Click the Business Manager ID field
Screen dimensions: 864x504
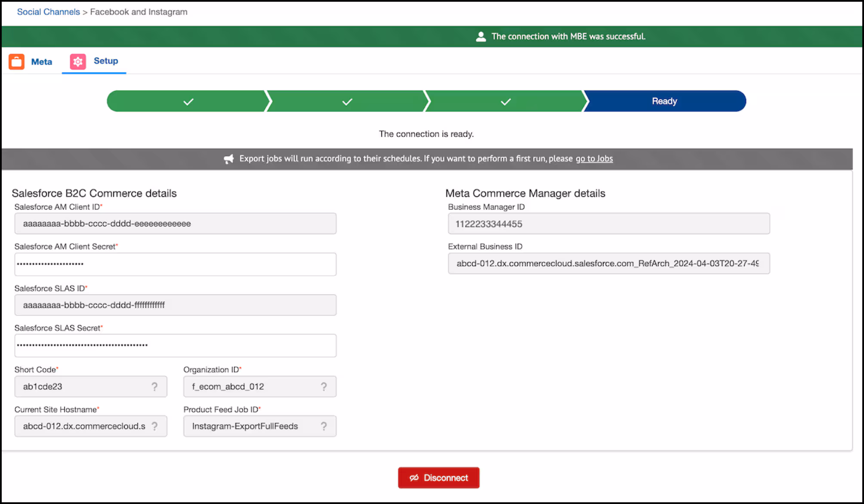tap(609, 224)
